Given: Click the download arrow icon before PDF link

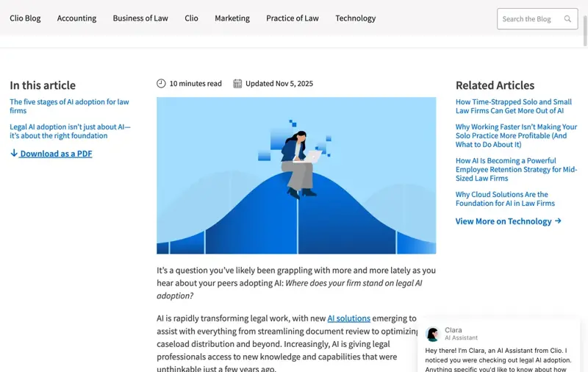Looking at the screenshot, I should (x=14, y=153).
